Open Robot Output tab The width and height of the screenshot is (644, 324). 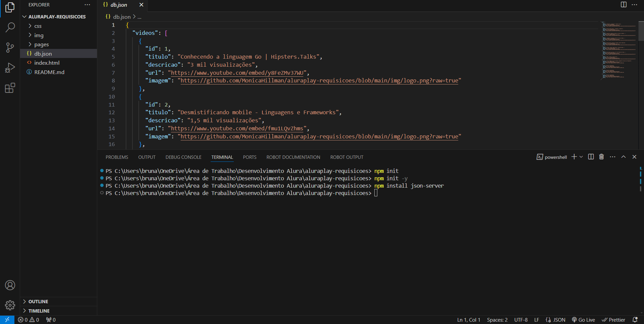pos(347,157)
